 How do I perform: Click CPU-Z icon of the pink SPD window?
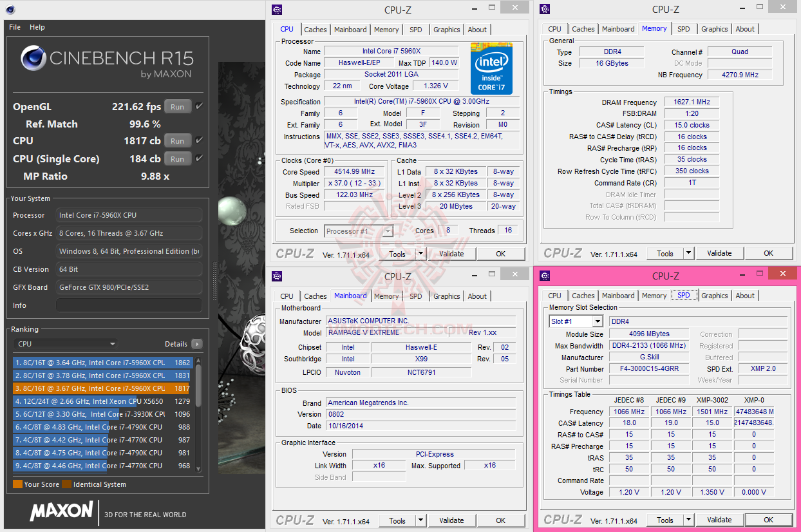click(545, 276)
